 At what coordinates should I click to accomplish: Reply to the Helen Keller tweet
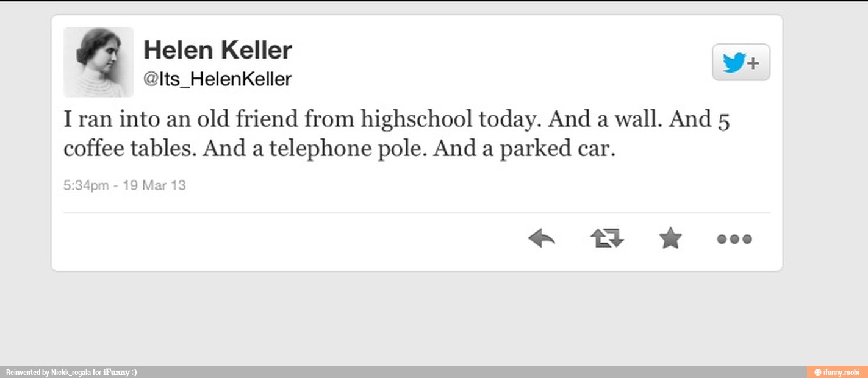tap(542, 238)
